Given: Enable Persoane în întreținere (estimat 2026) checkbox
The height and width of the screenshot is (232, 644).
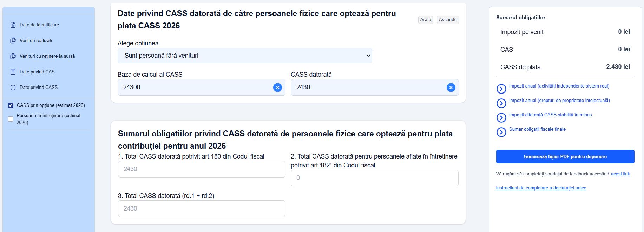Looking at the screenshot, I should click(x=11, y=119).
